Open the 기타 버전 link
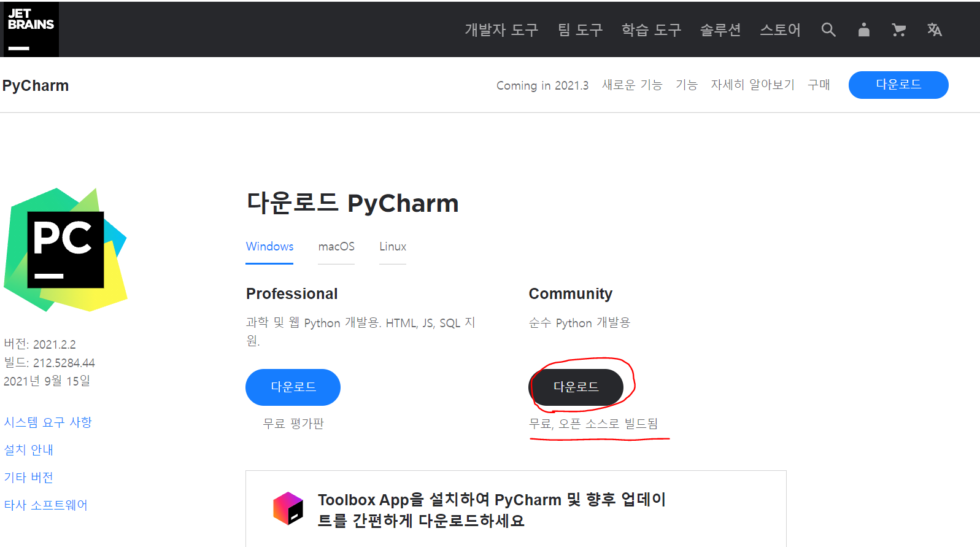Image resolution: width=980 pixels, height=547 pixels. coord(28,478)
